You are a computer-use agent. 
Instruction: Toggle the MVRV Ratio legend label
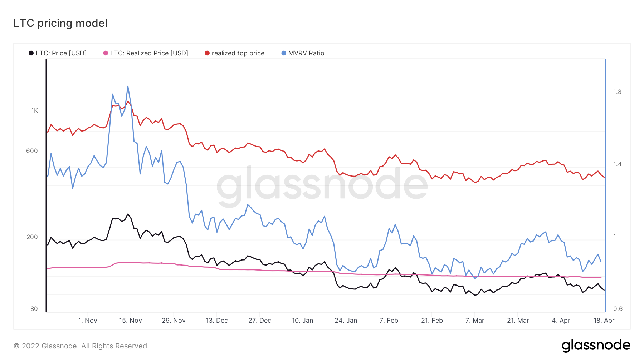tap(306, 53)
